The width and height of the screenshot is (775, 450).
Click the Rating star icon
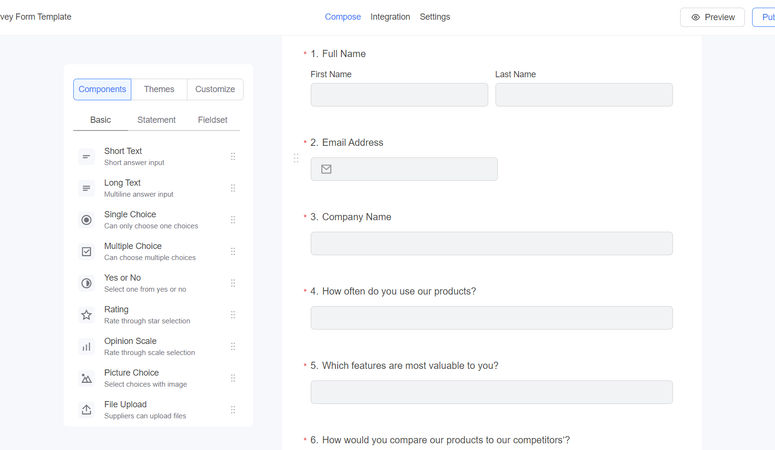click(x=87, y=315)
